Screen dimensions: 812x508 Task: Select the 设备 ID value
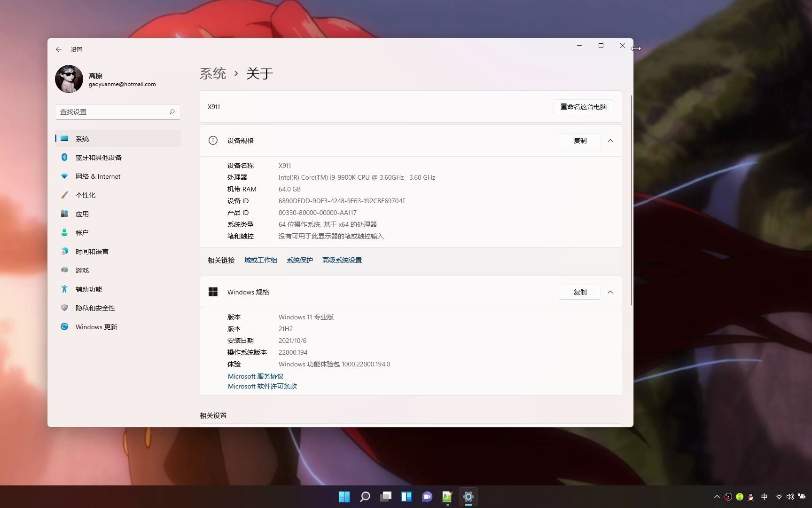342,201
